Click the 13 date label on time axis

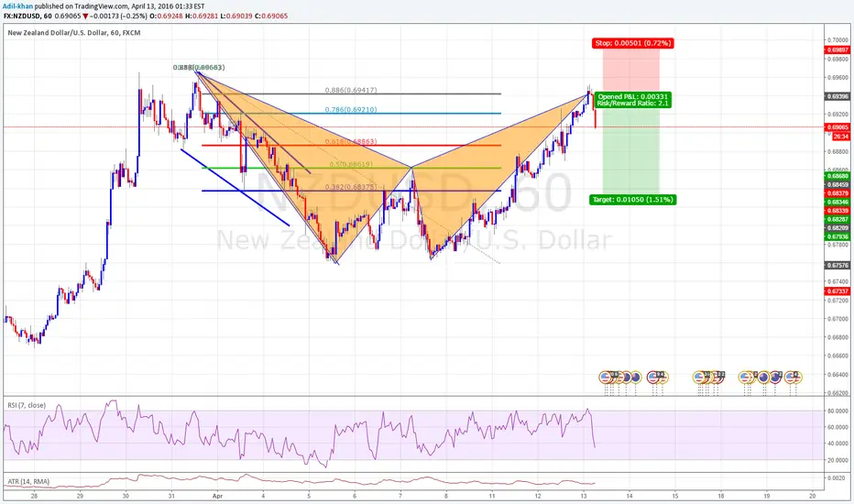pyautogui.click(x=584, y=496)
